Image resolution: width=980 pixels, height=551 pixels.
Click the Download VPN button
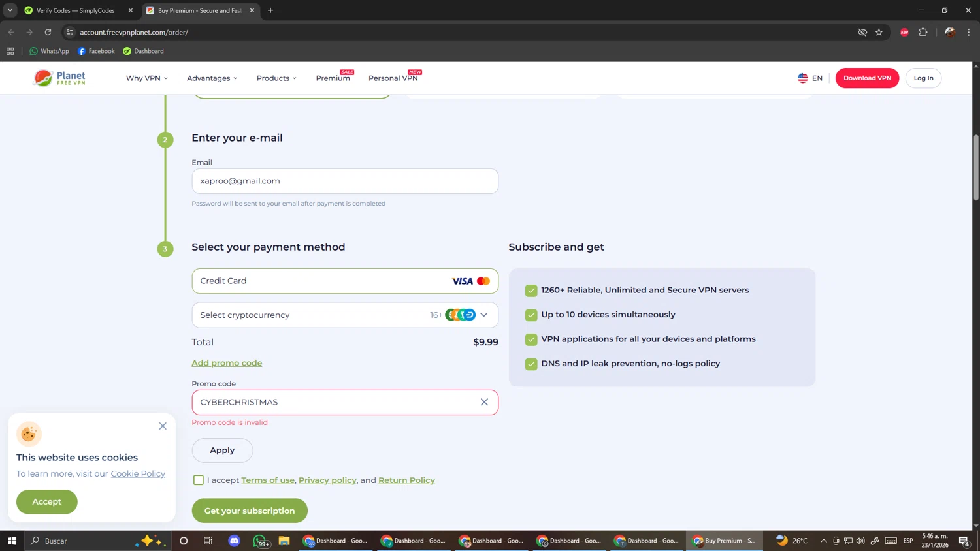coord(867,78)
